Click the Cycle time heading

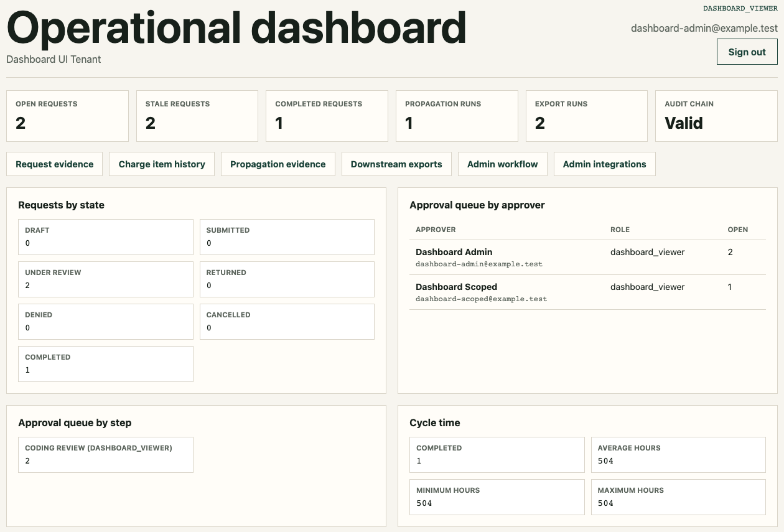[435, 422]
